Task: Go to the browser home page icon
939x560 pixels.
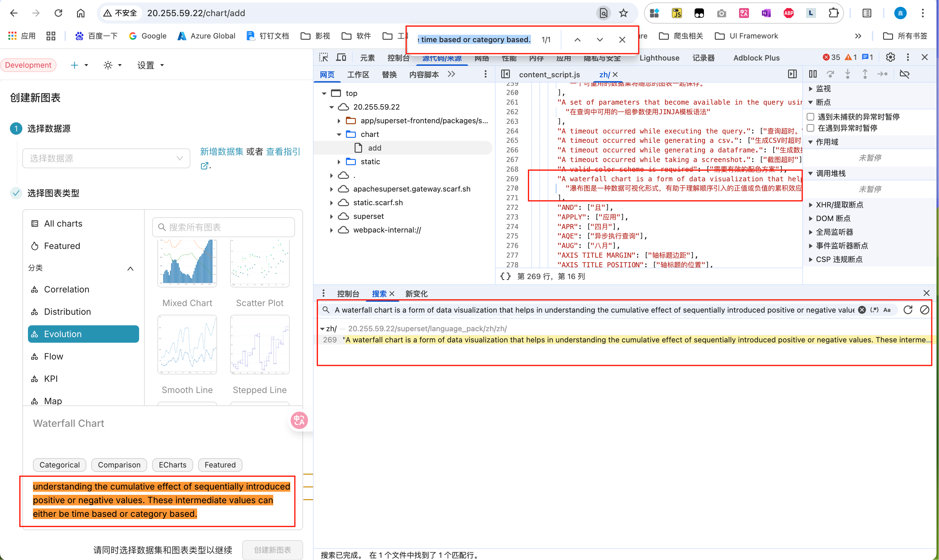Action: pos(80,13)
